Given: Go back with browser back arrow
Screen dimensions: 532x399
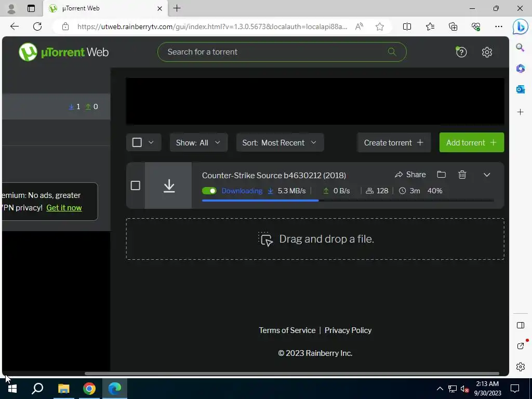Looking at the screenshot, I should click(x=15, y=26).
